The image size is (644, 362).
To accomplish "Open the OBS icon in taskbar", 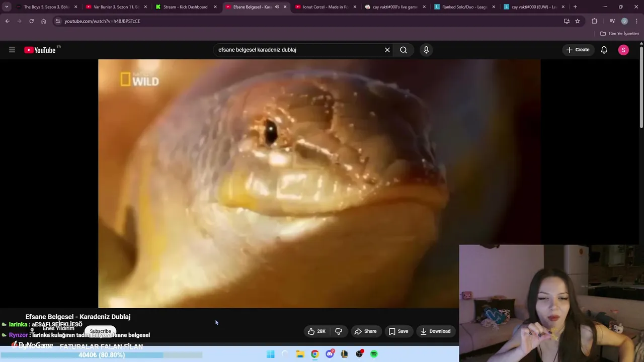I will pyautogui.click(x=359, y=354).
